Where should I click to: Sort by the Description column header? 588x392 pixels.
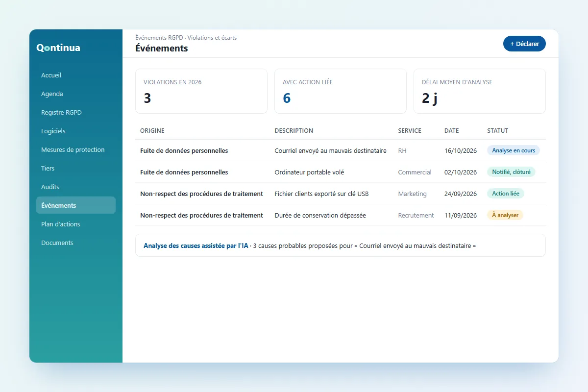pos(294,131)
